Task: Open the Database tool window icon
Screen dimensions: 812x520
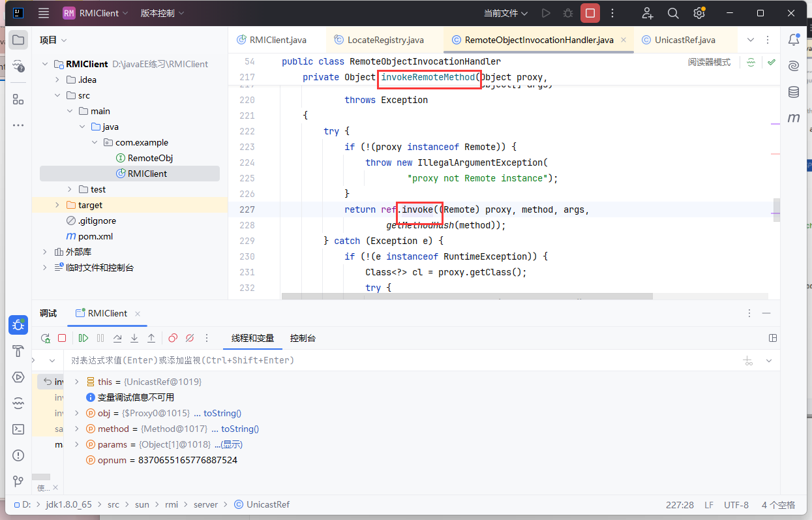Action: tap(794, 92)
